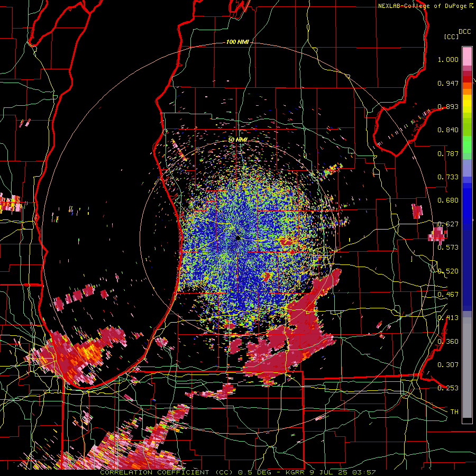Screen dimensions: 476x476
Task: Select the 0.253 scale value
Action: pyautogui.click(x=448, y=388)
